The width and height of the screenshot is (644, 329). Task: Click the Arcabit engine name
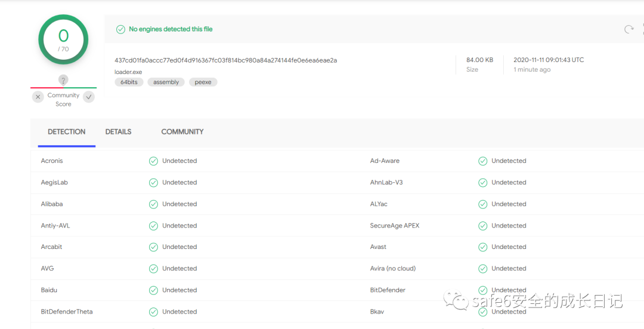click(x=51, y=247)
